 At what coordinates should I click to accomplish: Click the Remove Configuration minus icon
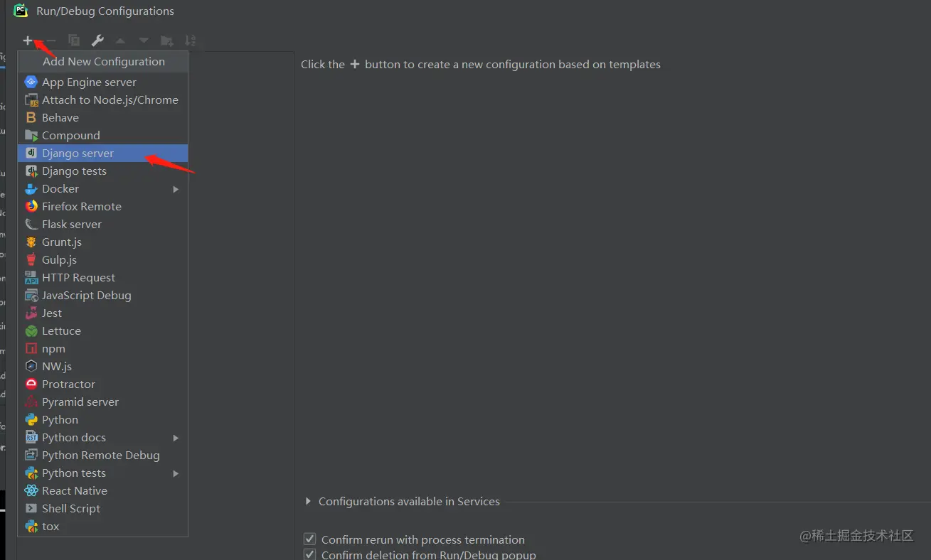[51, 41]
